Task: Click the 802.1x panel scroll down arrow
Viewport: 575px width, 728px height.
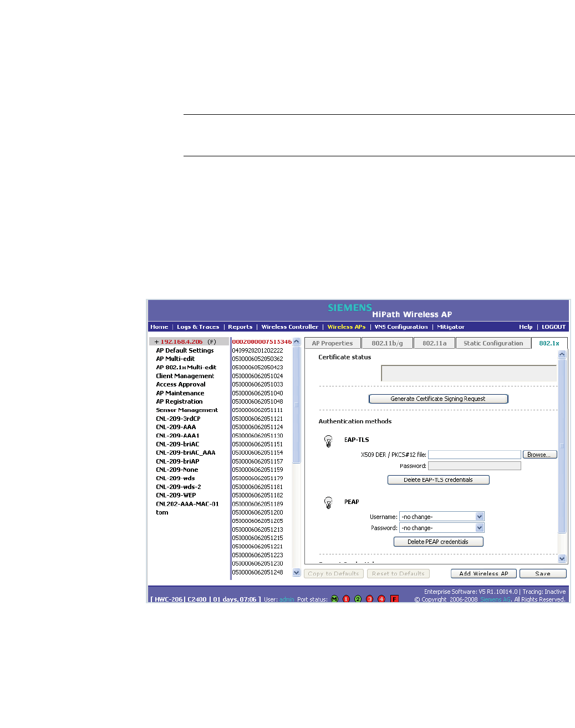Action: tap(562, 559)
